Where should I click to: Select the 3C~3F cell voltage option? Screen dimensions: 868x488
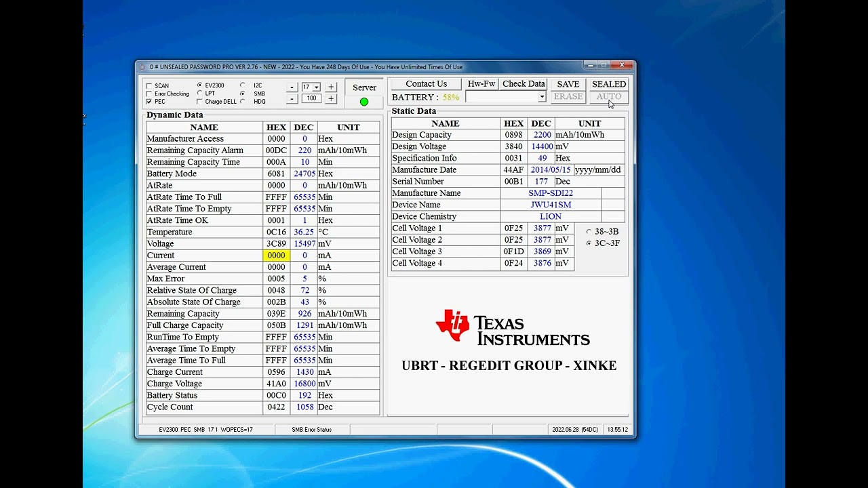pos(589,243)
